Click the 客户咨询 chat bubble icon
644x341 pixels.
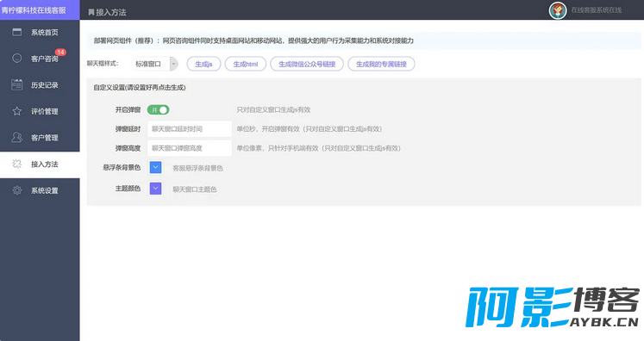[x=17, y=59]
